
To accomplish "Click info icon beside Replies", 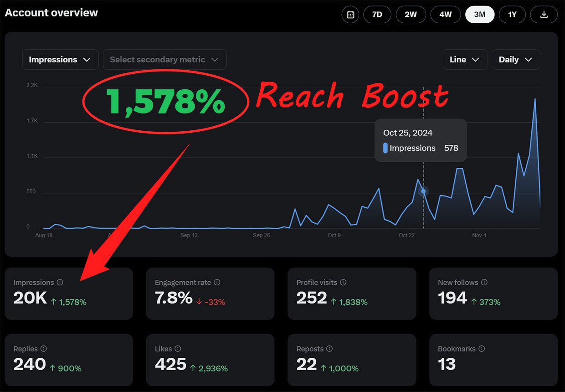I will 44,349.
